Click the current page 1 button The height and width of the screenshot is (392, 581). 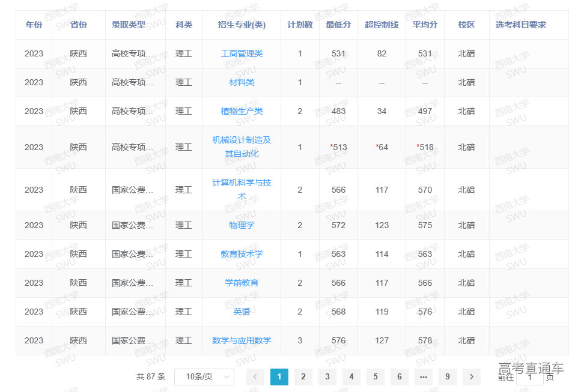tap(279, 377)
